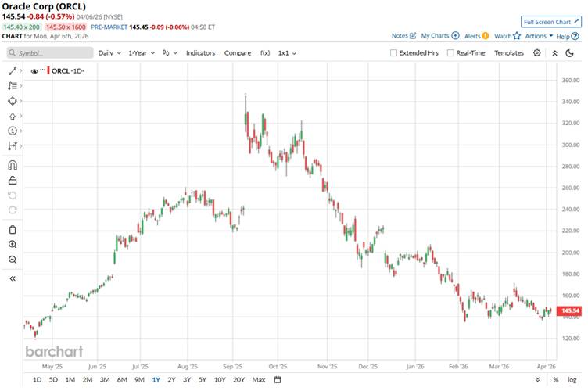This screenshot has height=391, width=588.
Task: Open the 1x1 grid layout dropdown
Action: pos(287,53)
